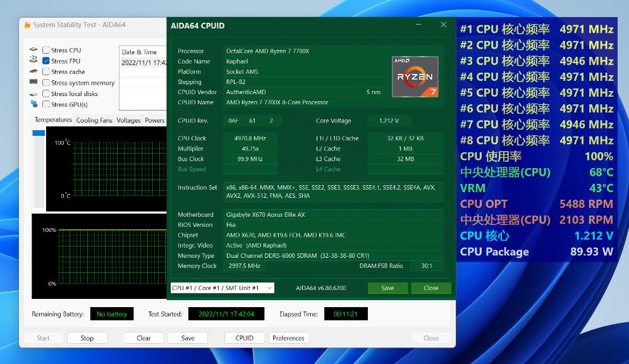This screenshot has width=629, height=364.
Task: Uncheck the Stress FPU checkbox
Action: tap(46, 61)
